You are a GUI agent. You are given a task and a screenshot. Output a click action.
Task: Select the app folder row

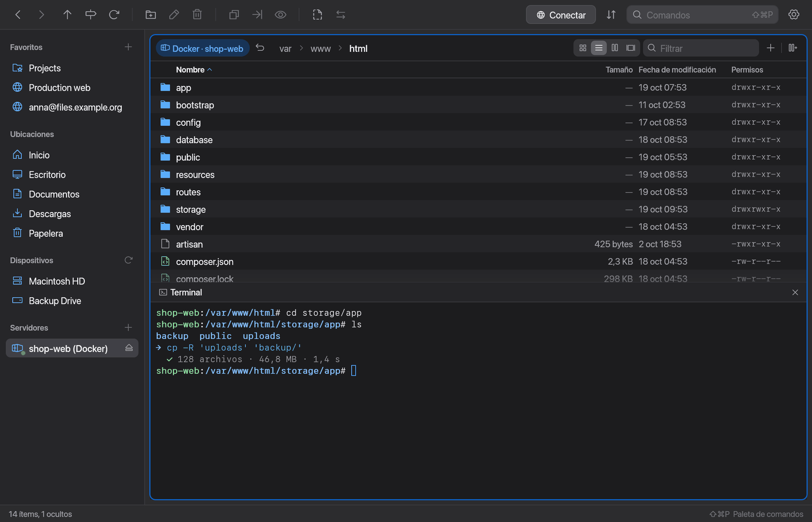pyautogui.click(x=478, y=87)
